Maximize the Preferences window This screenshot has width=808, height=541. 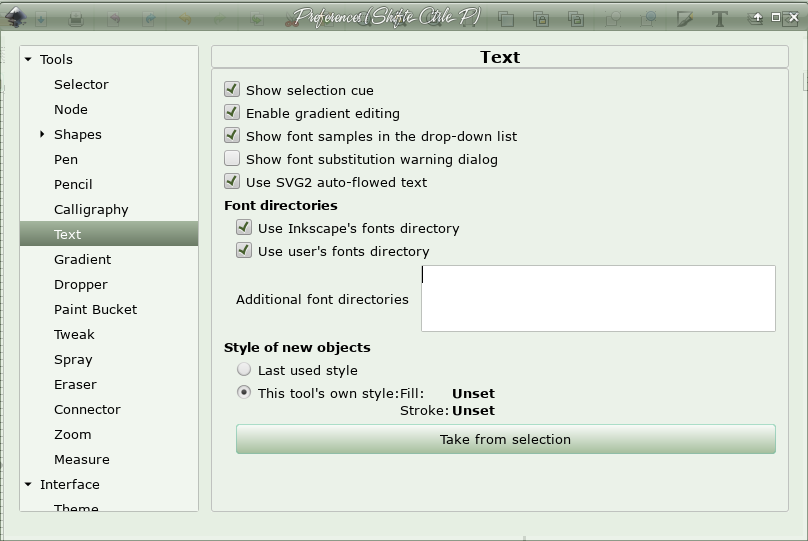(776, 18)
